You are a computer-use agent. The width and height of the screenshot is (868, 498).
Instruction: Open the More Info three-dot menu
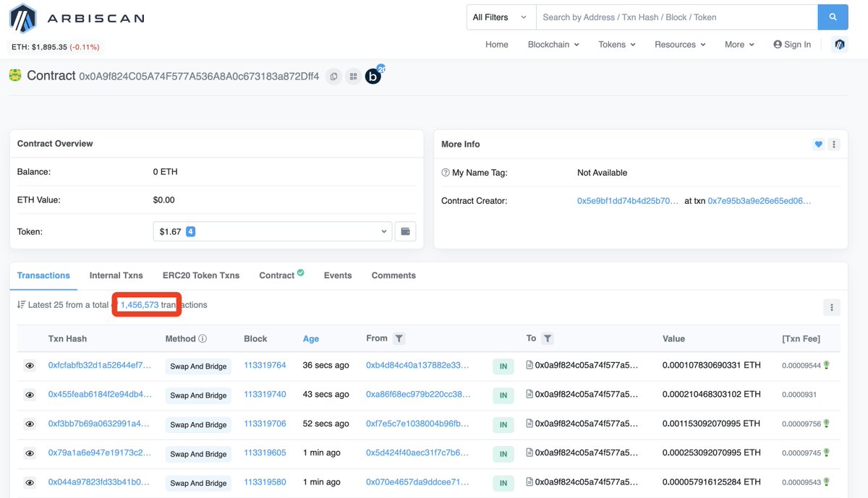pos(834,145)
